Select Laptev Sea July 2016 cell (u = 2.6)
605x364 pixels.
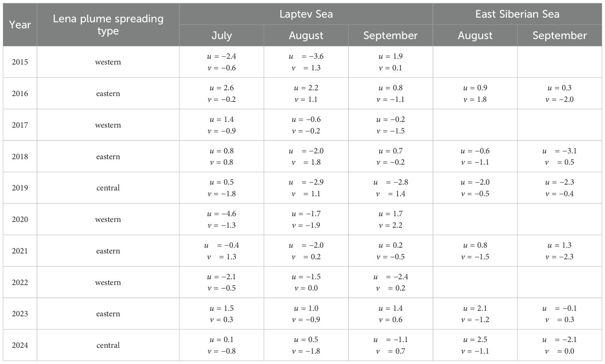[222, 94]
